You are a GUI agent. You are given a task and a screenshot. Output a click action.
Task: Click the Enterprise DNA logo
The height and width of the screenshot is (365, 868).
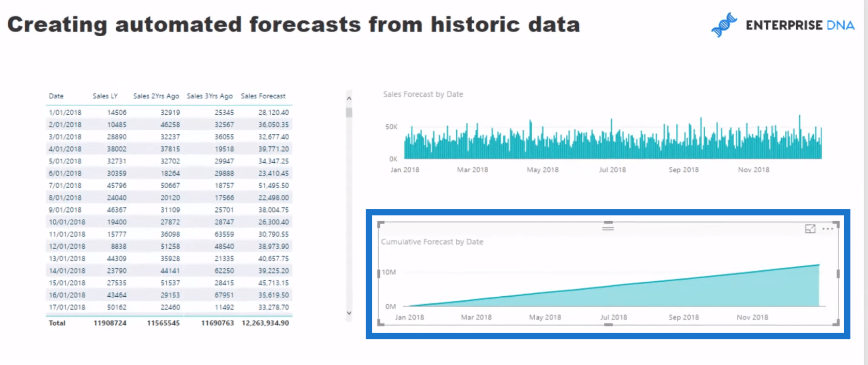(x=783, y=25)
